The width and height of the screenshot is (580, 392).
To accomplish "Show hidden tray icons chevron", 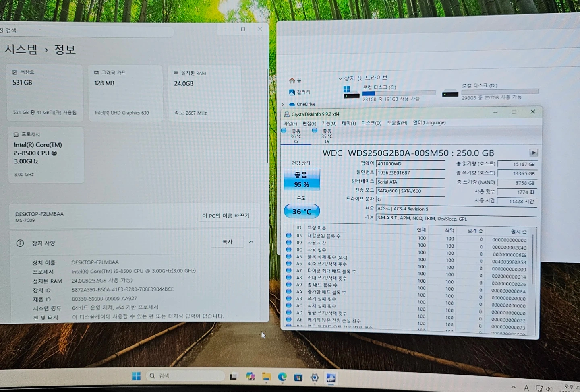I will [x=513, y=388].
